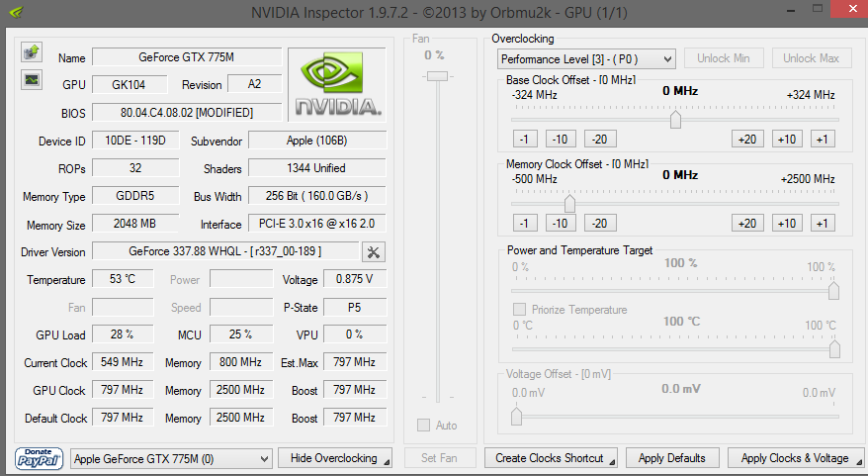Click the GPU Load value 28 %
Image resolution: width=868 pixels, height=476 pixels.
123,334
